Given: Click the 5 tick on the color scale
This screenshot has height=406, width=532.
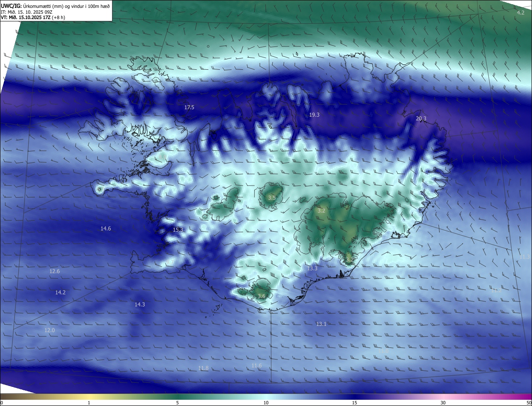Looking at the screenshot, I should pyautogui.click(x=177, y=403).
